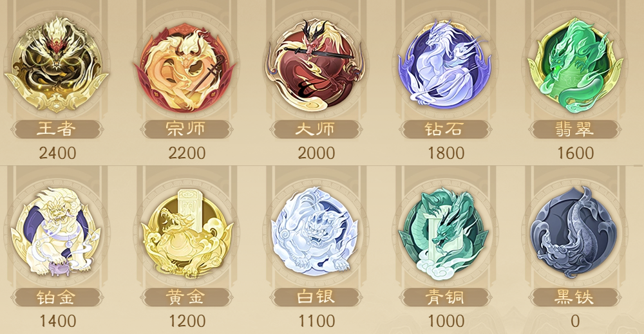Select the dark 黑铁 fish badge
The height and width of the screenshot is (334, 644).
pyautogui.click(x=574, y=232)
